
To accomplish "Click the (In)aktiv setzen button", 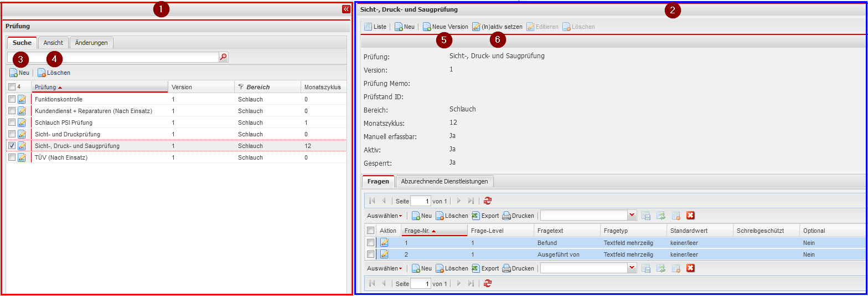I will pos(497,27).
